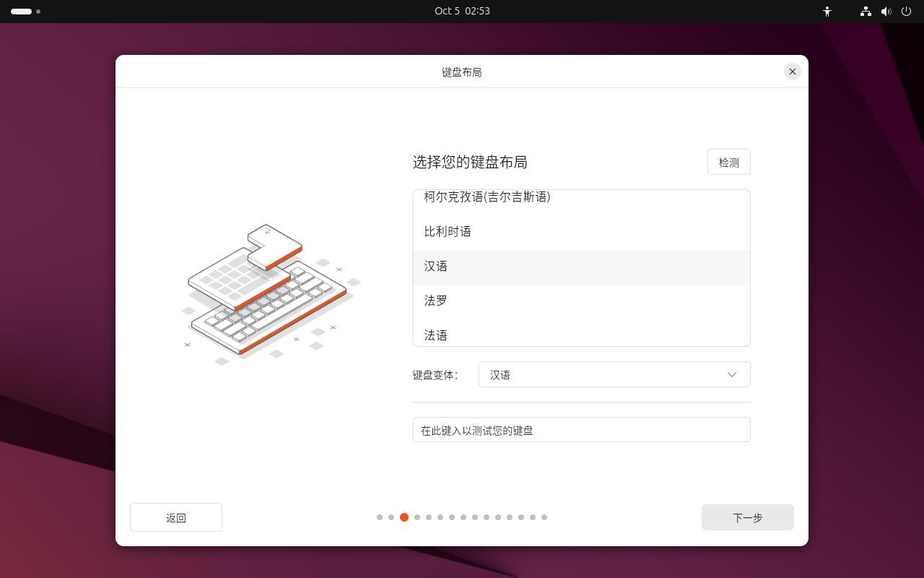The image size is (924, 578).
Task: Go back with the 返回 button
Action: 176,517
